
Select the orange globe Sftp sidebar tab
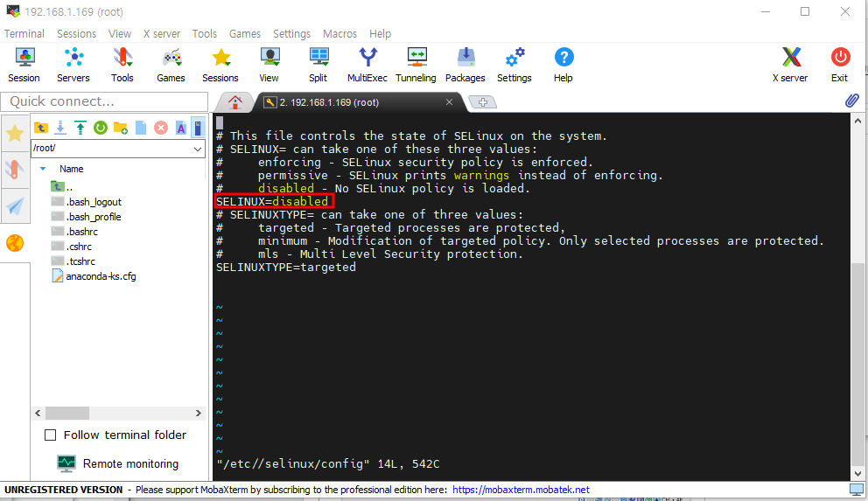click(15, 243)
